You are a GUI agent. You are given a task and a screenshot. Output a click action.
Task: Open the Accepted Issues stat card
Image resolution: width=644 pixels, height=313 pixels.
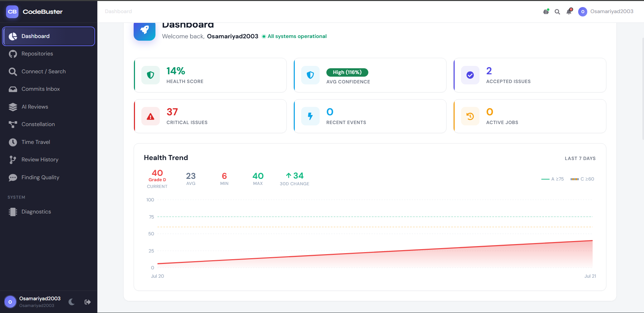pyautogui.click(x=530, y=75)
